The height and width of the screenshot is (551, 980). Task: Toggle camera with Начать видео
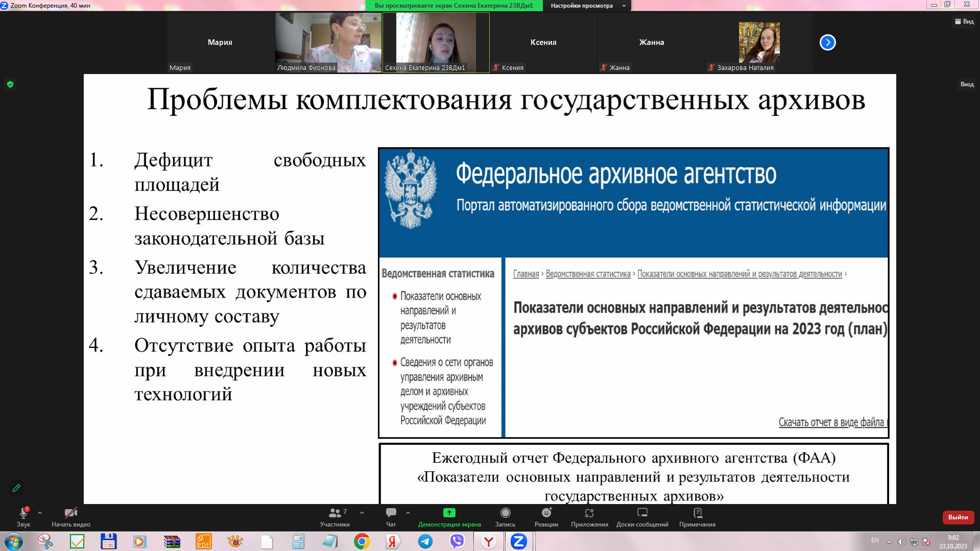[x=70, y=516]
